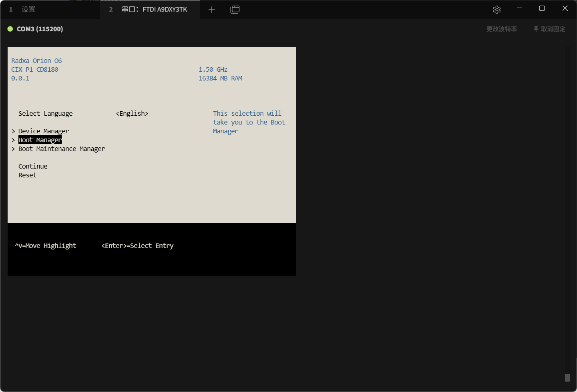The height and width of the screenshot is (392, 577).
Task: Open a new tab with the plus icon
Action: pyautogui.click(x=212, y=10)
